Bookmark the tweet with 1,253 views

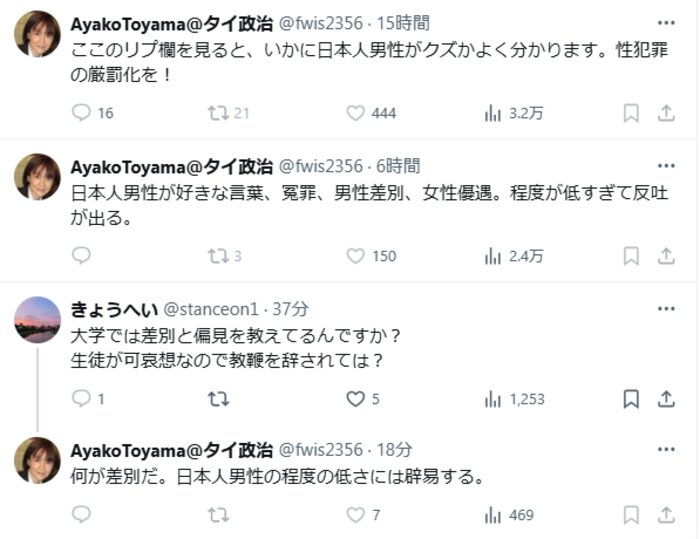coord(631,399)
